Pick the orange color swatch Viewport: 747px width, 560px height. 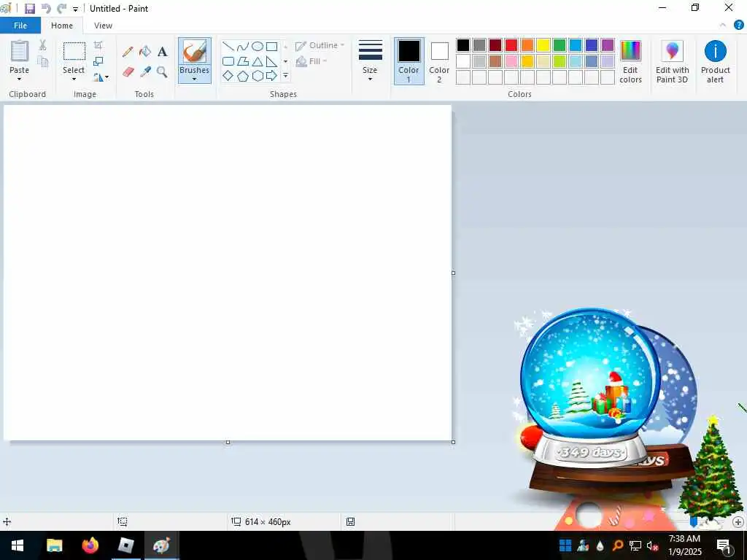[527, 45]
